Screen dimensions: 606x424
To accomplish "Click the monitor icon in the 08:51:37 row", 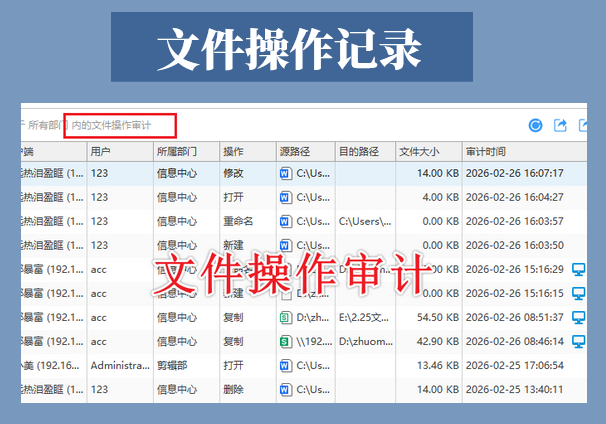I will (x=579, y=317).
